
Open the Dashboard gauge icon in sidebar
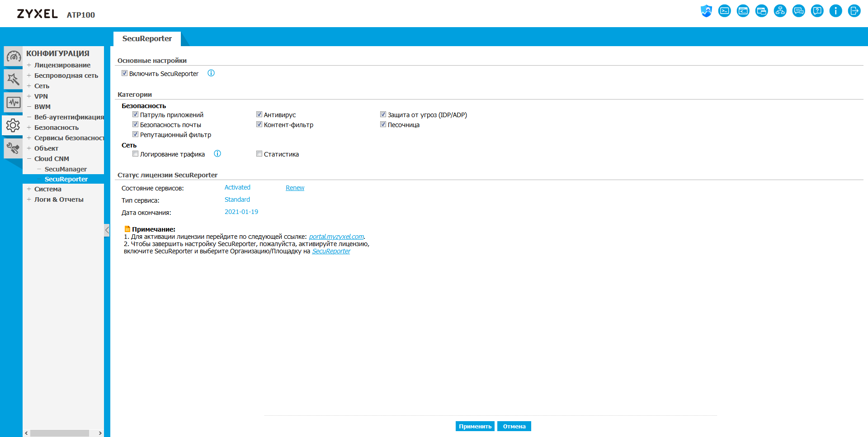point(13,57)
